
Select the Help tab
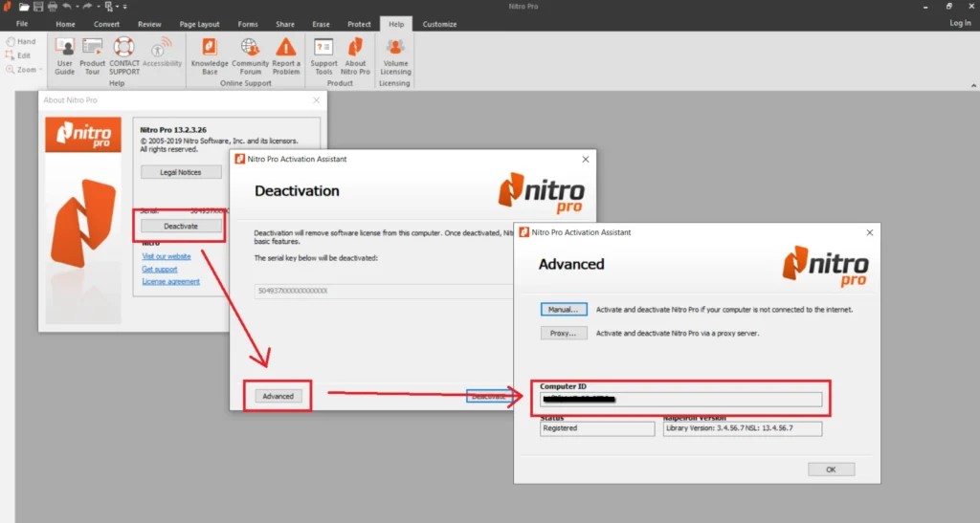(396, 24)
